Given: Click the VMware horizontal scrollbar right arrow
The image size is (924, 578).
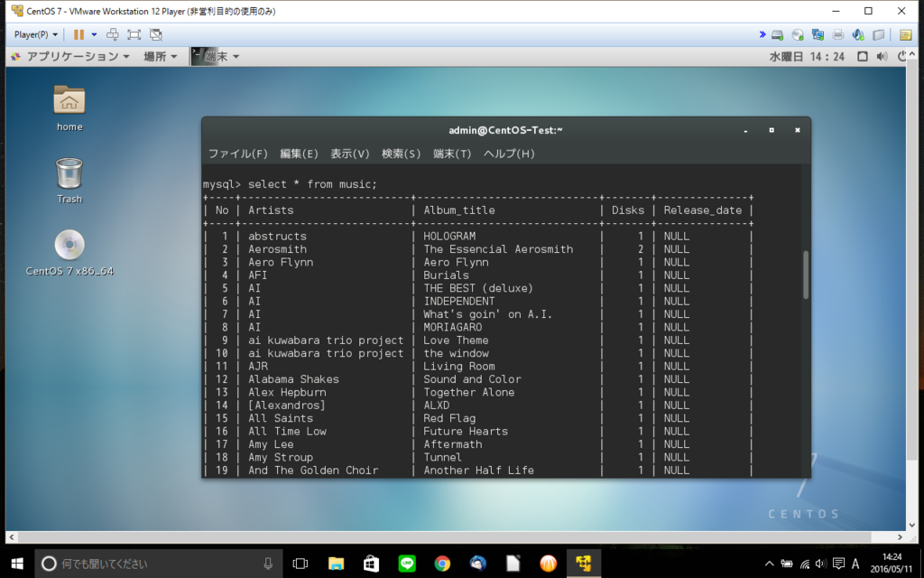Looking at the screenshot, I should tap(900, 537).
